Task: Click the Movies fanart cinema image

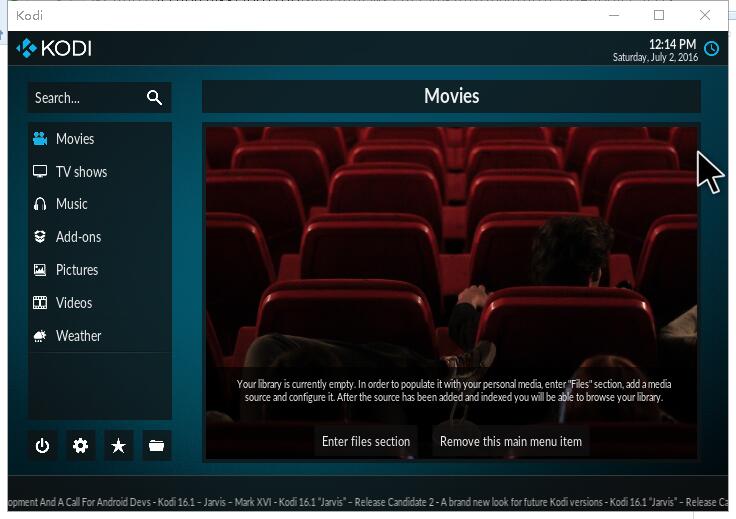Action: coord(450,250)
